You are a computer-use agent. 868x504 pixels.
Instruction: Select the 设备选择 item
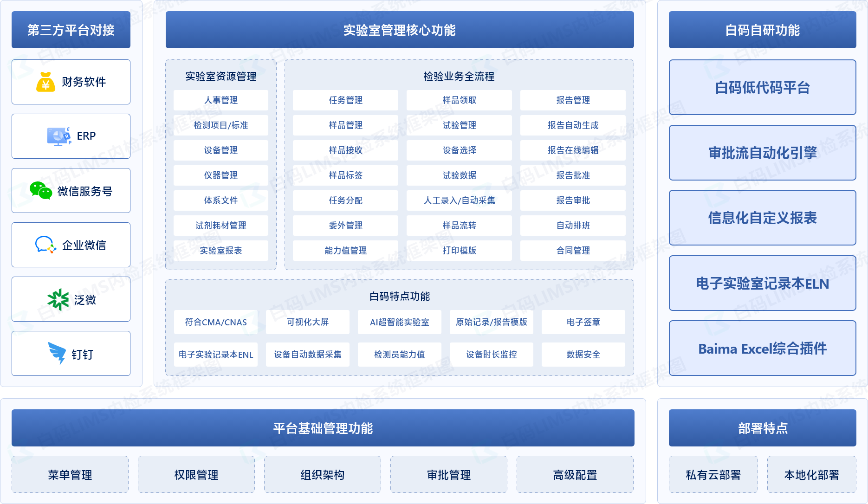point(460,150)
